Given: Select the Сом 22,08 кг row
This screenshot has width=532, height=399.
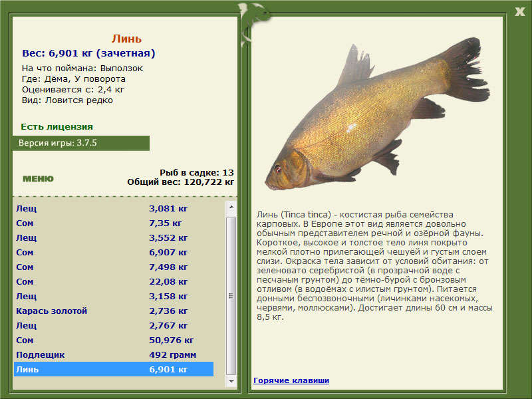Looking at the screenshot, I should [114, 281].
